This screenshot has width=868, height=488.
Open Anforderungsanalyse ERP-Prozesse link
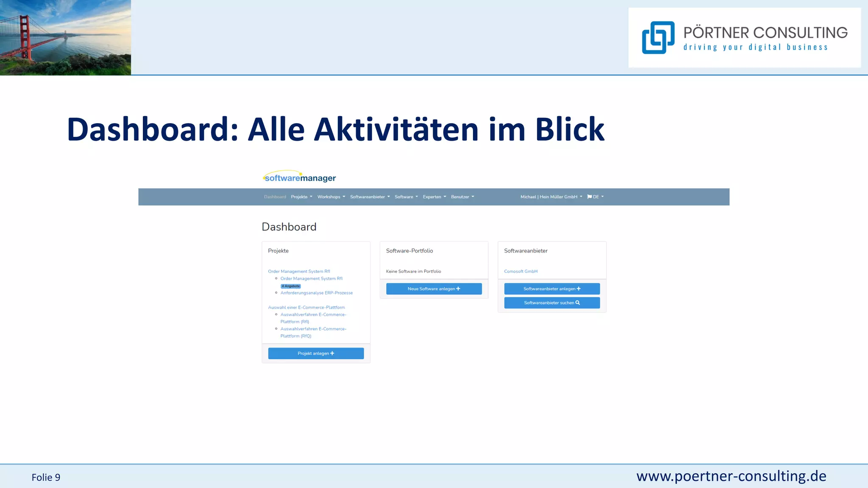(316, 293)
